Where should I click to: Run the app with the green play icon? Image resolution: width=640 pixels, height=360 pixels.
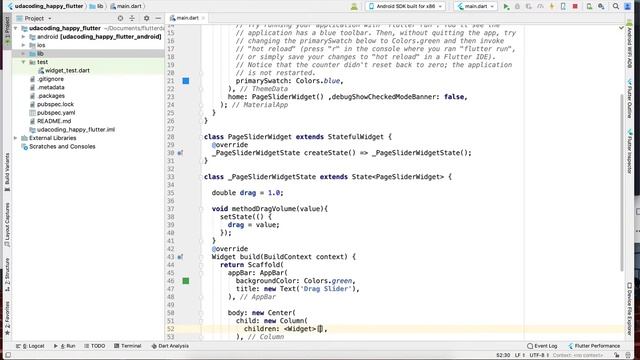506,6
